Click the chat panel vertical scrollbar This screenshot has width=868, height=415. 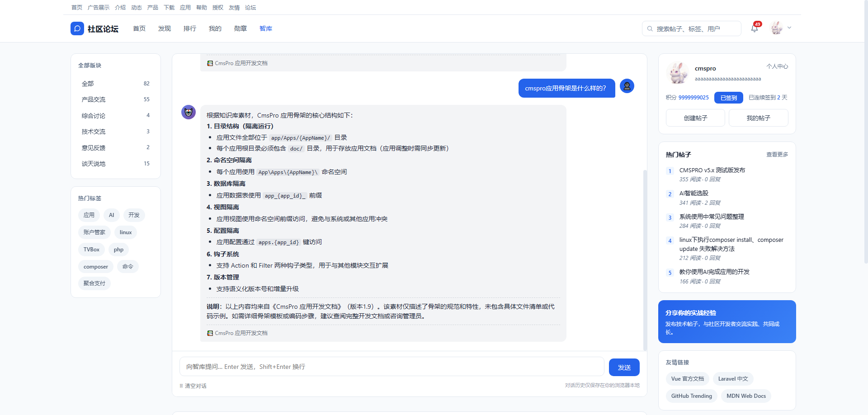pyautogui.click(x=645, y=260)
